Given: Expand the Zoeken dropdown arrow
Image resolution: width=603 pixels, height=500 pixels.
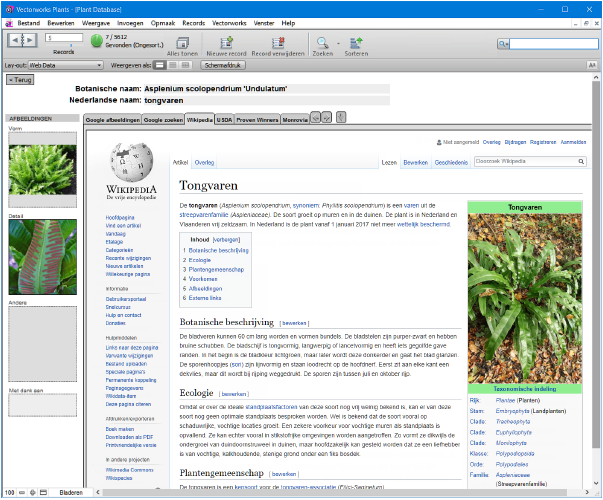Looking at the screenshot, I should [x=338, y=43].
